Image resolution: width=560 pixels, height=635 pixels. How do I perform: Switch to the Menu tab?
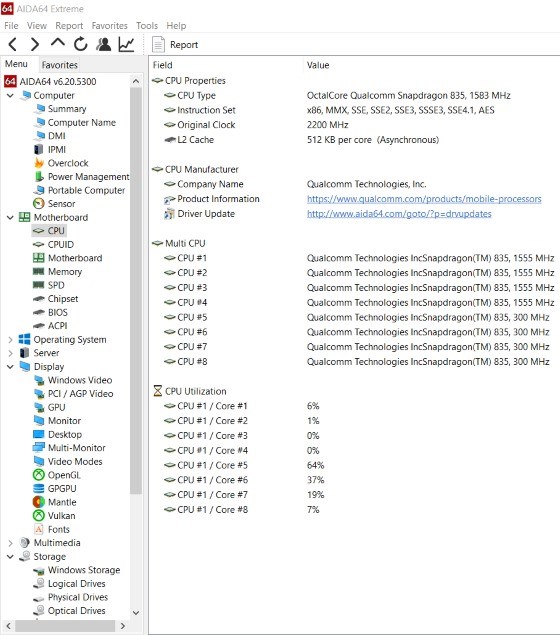16,64
